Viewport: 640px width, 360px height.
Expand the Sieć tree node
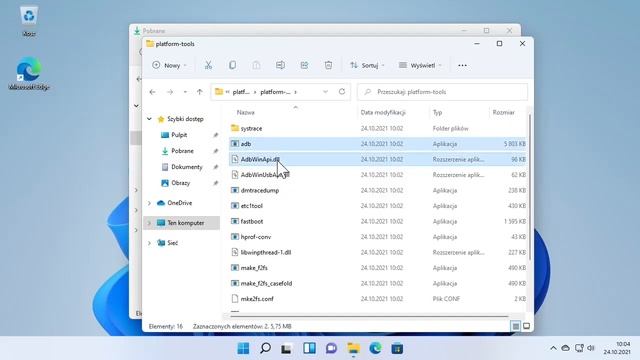(x=149, y=243)
